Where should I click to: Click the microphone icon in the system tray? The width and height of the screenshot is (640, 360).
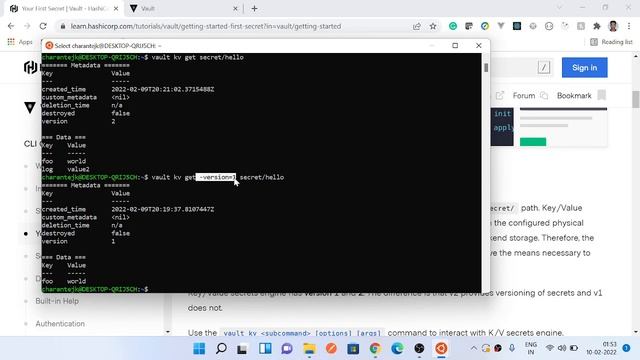[512, 348]
